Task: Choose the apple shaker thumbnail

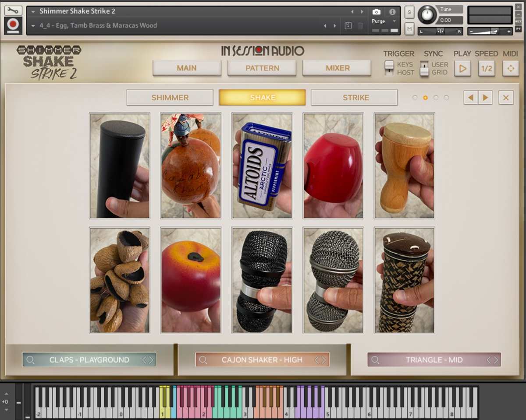Action: coord(191,280)
